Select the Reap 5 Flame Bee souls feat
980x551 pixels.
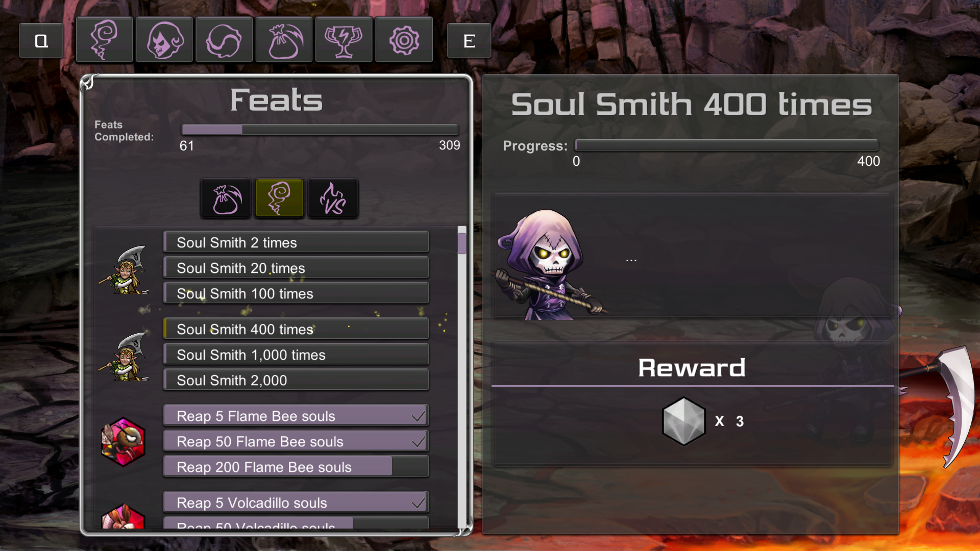click(296, 415)
